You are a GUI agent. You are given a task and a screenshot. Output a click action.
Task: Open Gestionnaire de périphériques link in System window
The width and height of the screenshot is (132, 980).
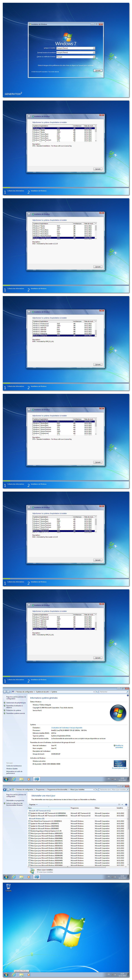click(x=16, y=703)
